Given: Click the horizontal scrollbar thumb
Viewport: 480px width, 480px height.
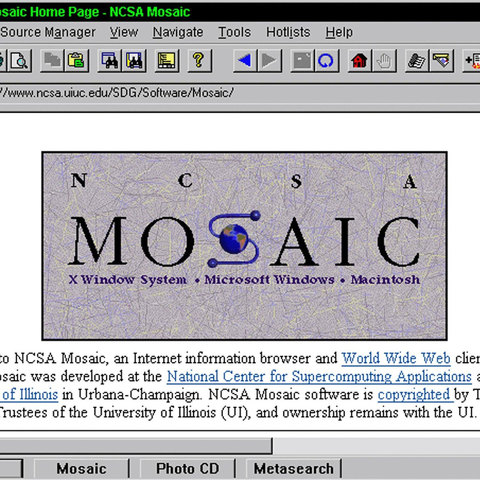Looking at the screenshot, I should [x=136, y=446].
